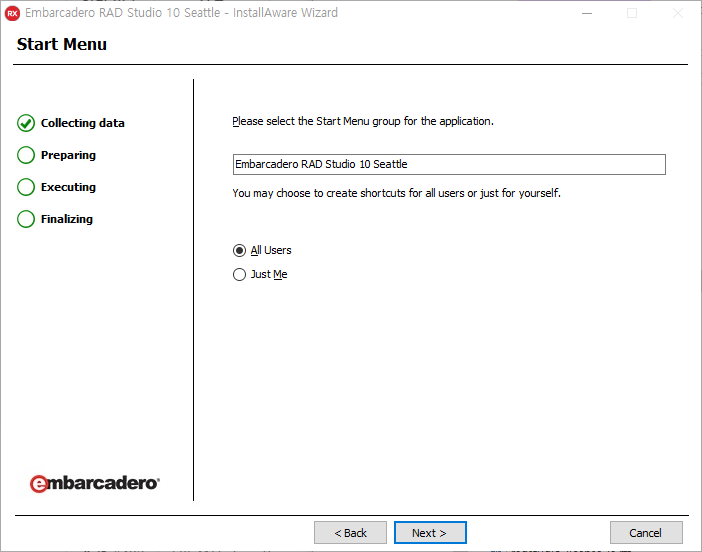Image resolution: width=702 pixels, height=552 pixels.
Task: Choose the Just Me radio option
Action: click(x=239, y=275)
